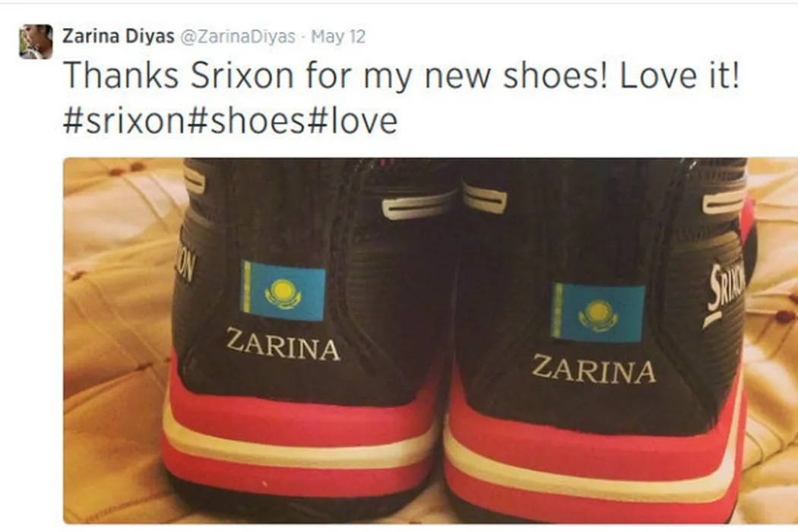Click the ZARINA lettering on right shoe
Image resolution: width=798 pixels, height=532 pixels.
[x=594, y=369]
